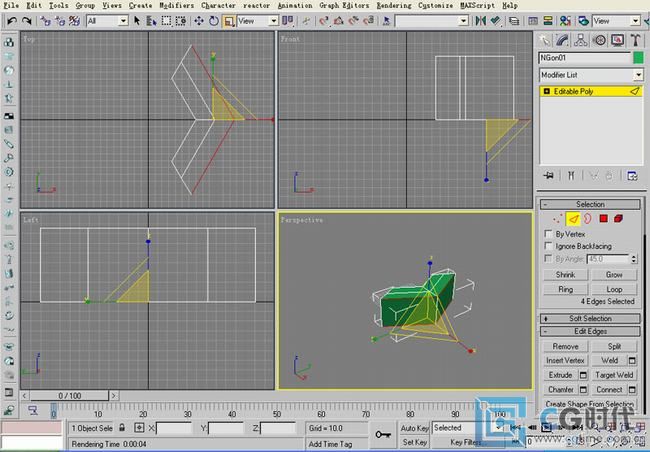Open the Display command panel tab
Screen dimensions: 650x452
[x=617, y=40]
